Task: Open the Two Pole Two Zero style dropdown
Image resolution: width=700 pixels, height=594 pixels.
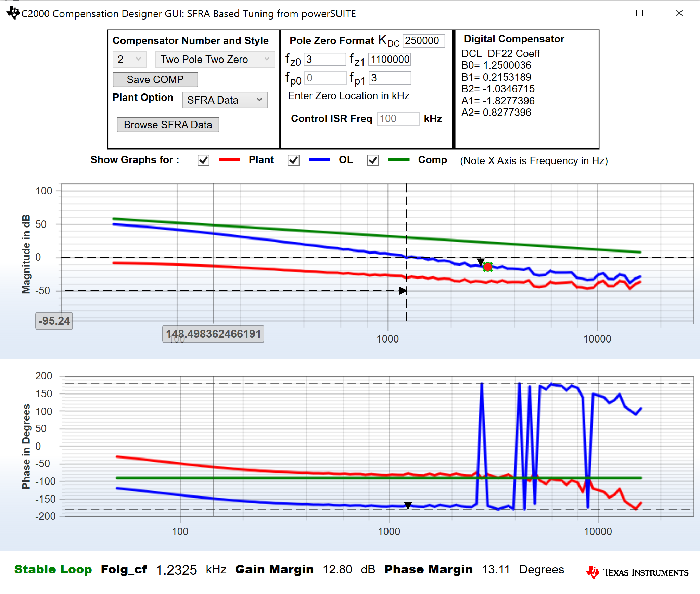Action: pos(215,59)
